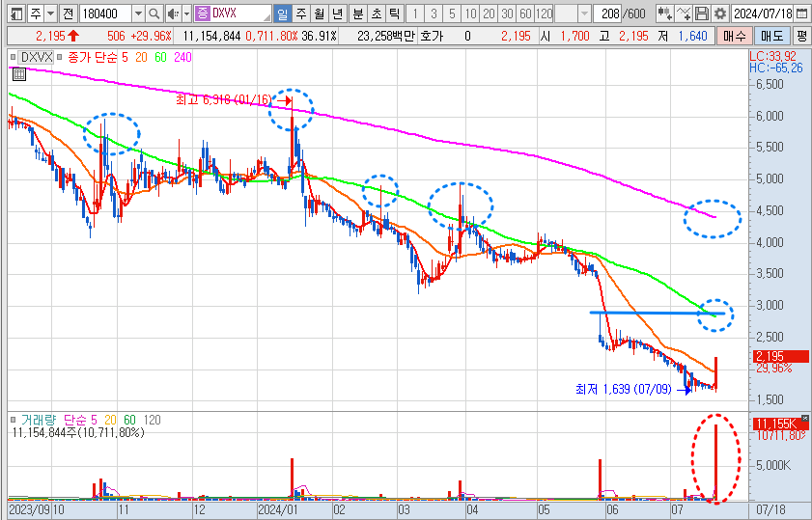
Task: Click the data grid icon below DXVX label
Action: click(19, 75)
